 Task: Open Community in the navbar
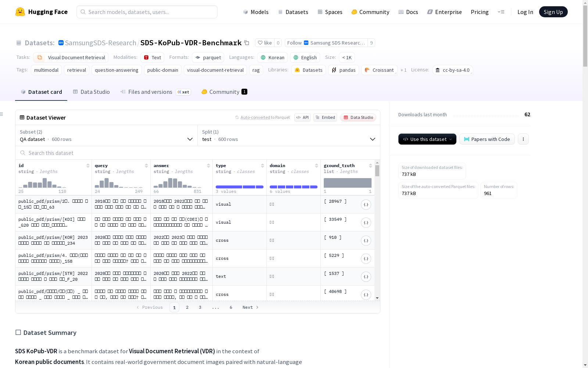click(x=370, y=12)
